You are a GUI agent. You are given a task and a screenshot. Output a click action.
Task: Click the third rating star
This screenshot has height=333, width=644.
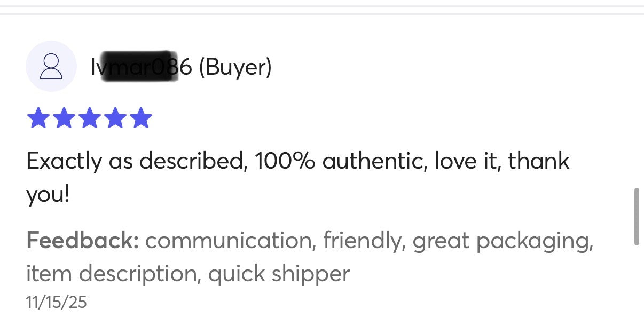(x=89, y=118)
